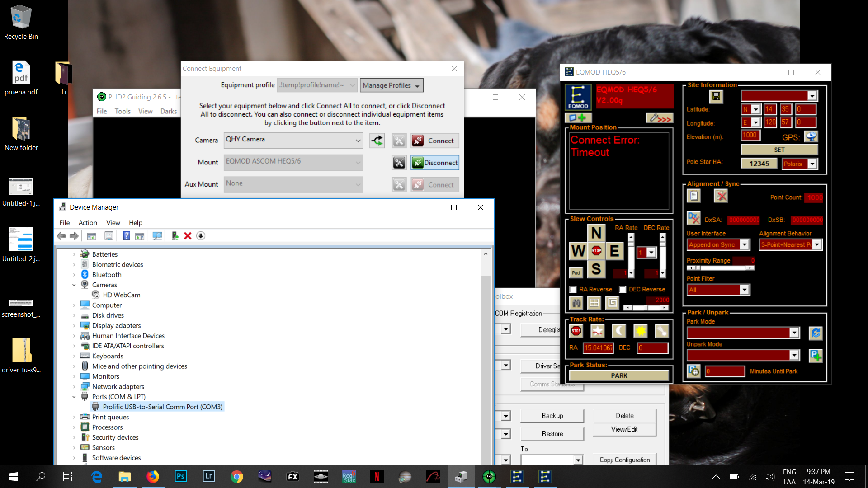Click the define park position P-plus icon
The width and height of the screenshot is (868, 488).
[816, 356]
